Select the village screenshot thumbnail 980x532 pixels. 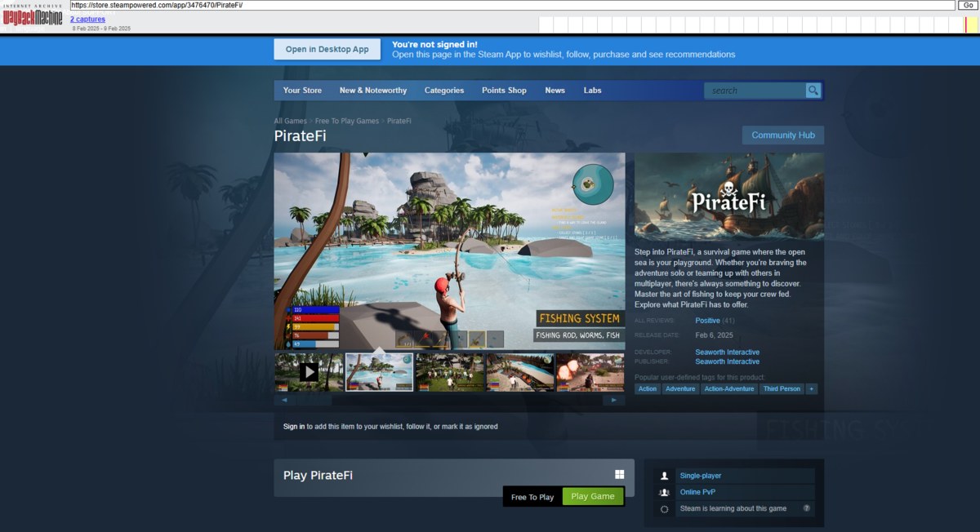[x=450, y=372]
